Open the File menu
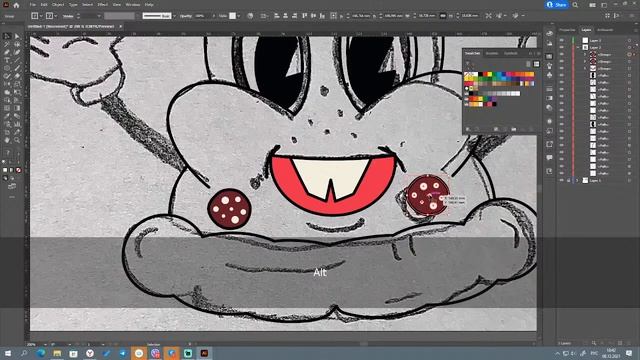The width and height of the screenshot is (640, 360). pyautogui.click(x=32, y=5)
